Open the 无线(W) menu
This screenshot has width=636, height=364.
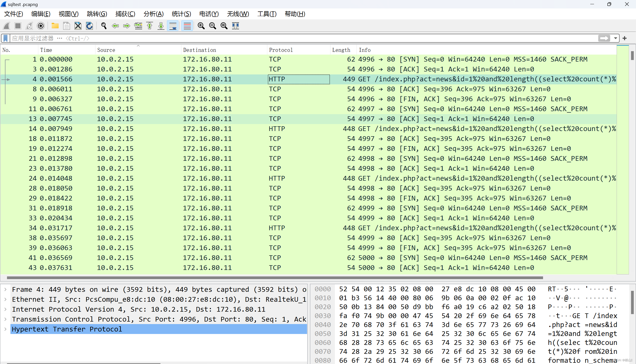click(x=238, y=14)
